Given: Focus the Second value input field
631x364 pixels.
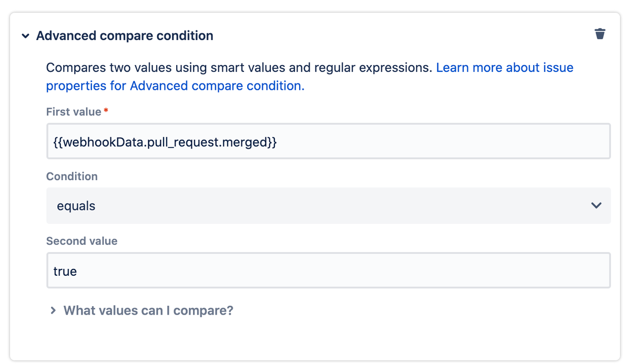Looking at the screenshot, I should pyautogui.click(x=328, y=271).
